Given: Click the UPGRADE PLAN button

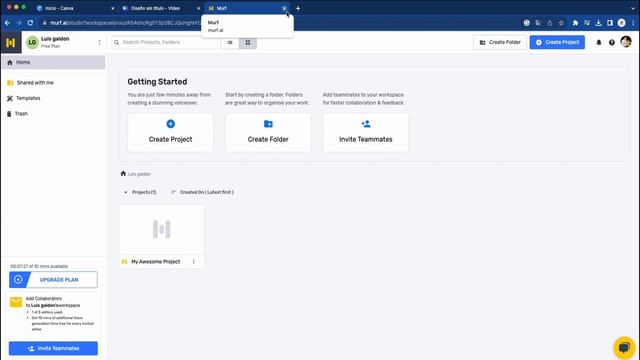Looking at the screenshot, I should 53,280.
